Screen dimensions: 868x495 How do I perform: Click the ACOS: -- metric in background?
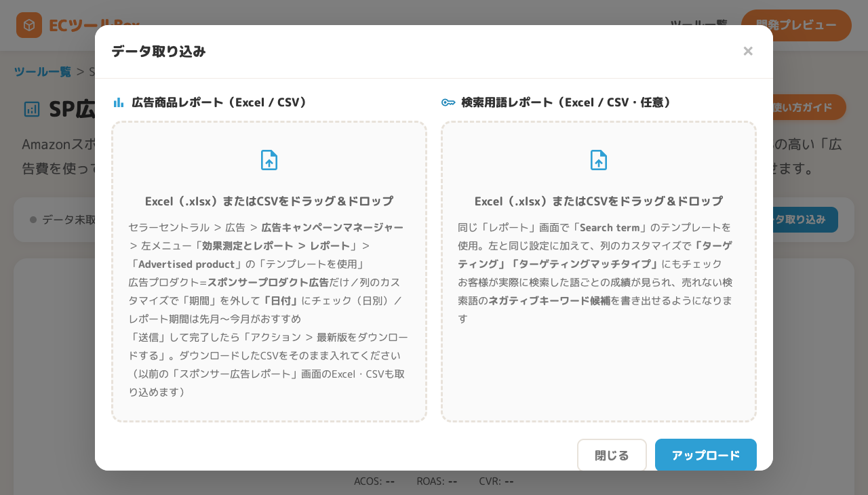tap(374, 481)
